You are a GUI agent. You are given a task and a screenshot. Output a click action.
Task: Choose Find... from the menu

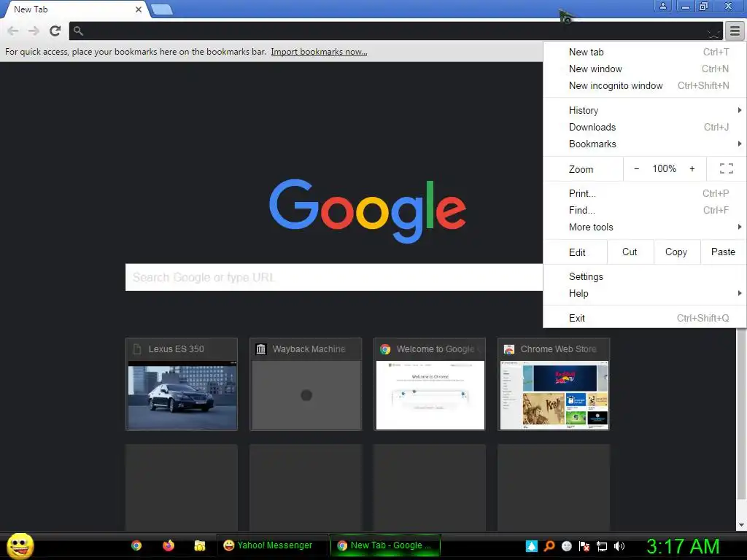pos(645,211)
